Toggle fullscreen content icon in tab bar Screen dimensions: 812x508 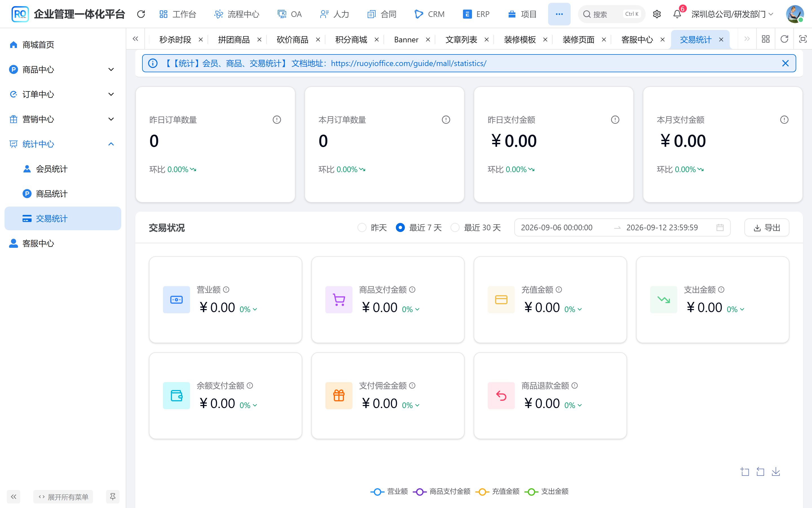pos(803,39)
